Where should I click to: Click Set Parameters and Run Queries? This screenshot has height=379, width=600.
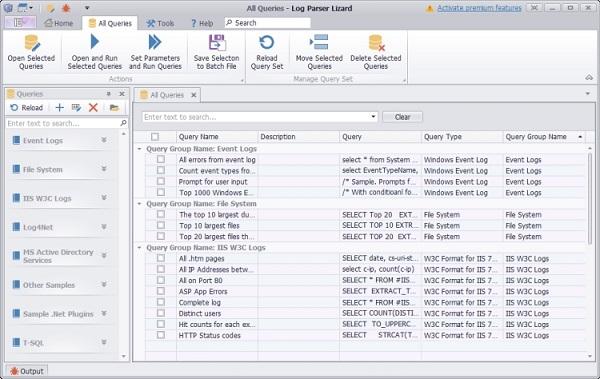[155, 52]
